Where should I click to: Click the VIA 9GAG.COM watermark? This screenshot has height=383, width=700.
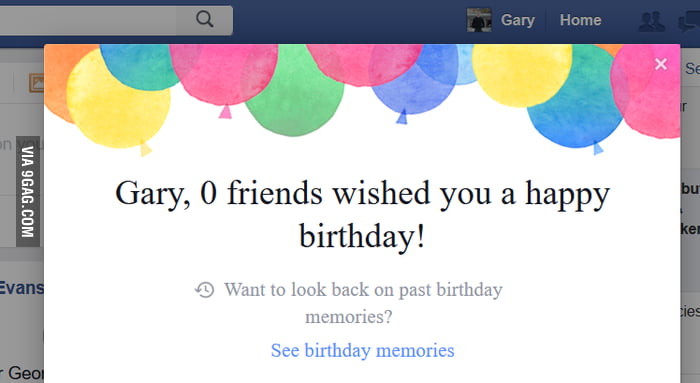(28, 192)
